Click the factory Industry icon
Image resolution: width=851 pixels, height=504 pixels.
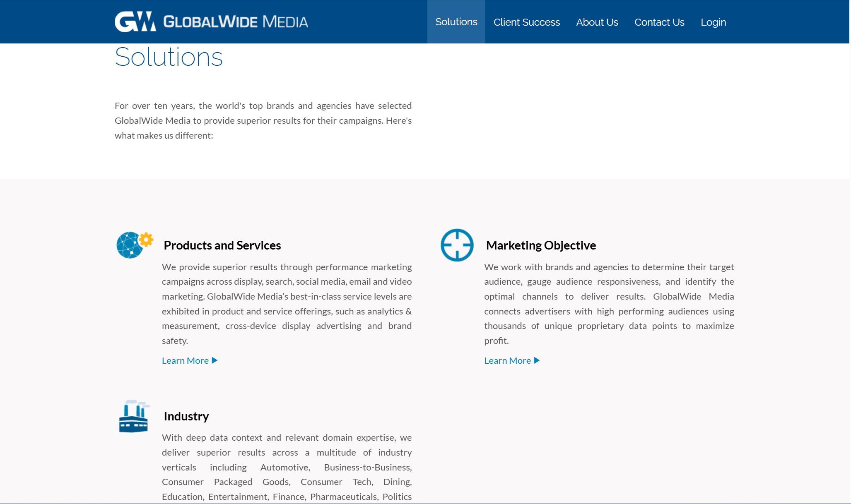point(133,417)
